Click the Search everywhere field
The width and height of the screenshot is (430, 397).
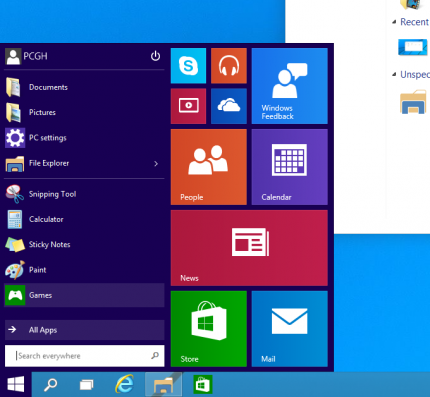[x=84, y=356]
